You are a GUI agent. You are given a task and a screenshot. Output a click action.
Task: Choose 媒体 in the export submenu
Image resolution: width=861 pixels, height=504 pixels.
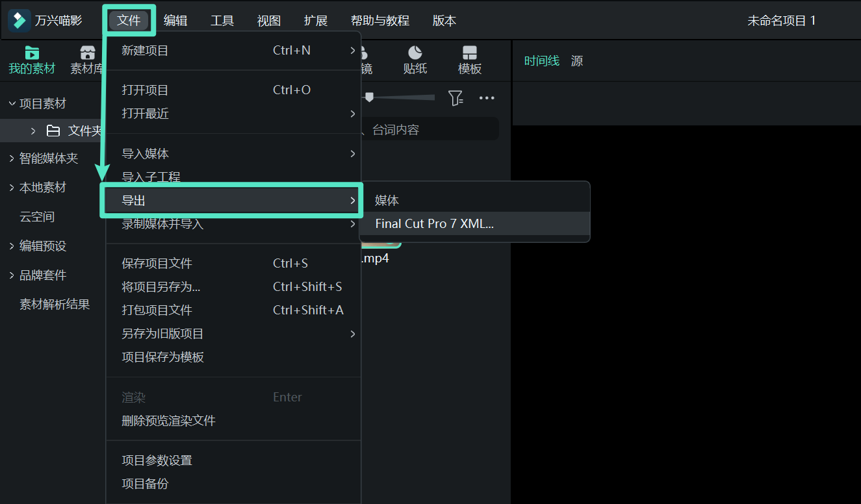475,201
